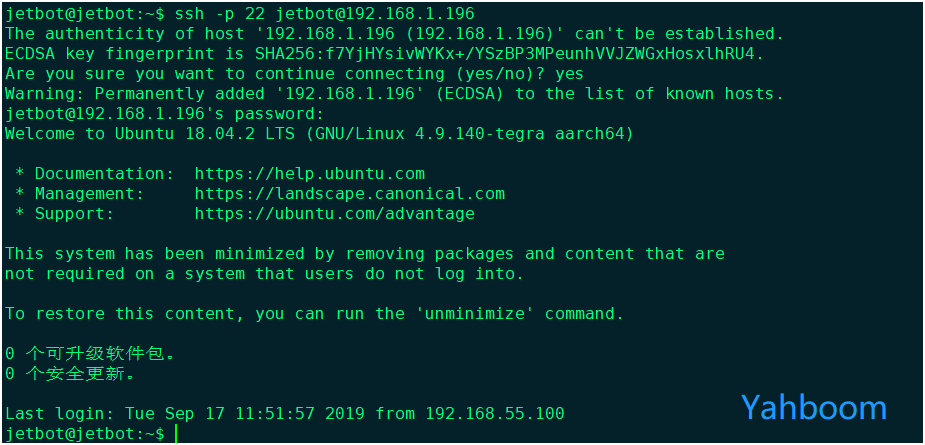Click the 'Support:' label
This screenshot has height=445, width=925.
tap(74, 214)
